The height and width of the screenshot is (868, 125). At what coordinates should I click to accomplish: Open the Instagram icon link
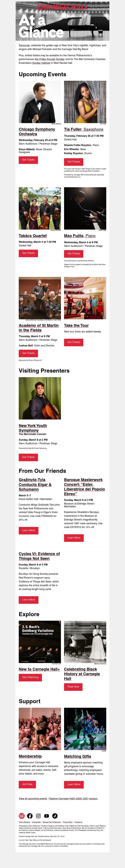[x=38, y=816]
